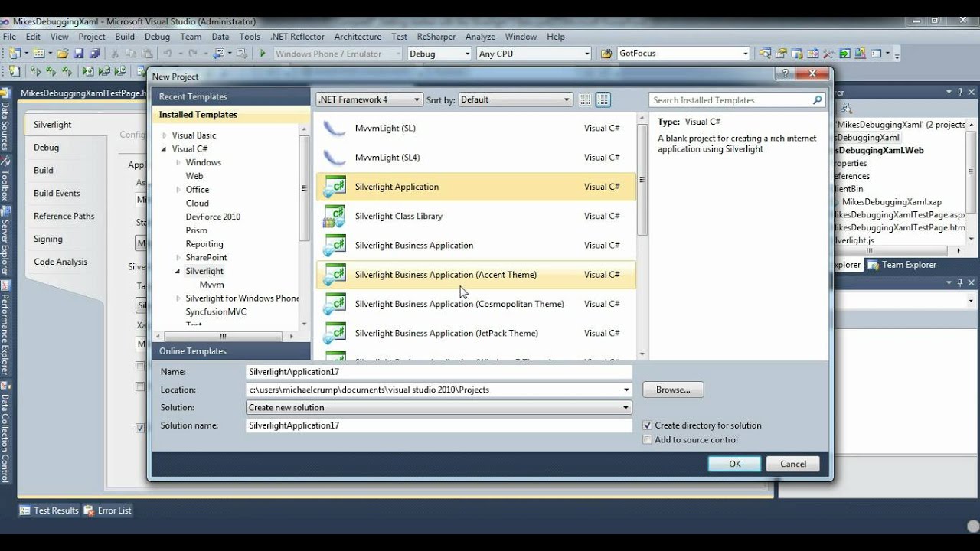The width and height of the screenshot is (980, 551).
Task: Expand the SharePoint template node
Action: click(x=178, y=258)
